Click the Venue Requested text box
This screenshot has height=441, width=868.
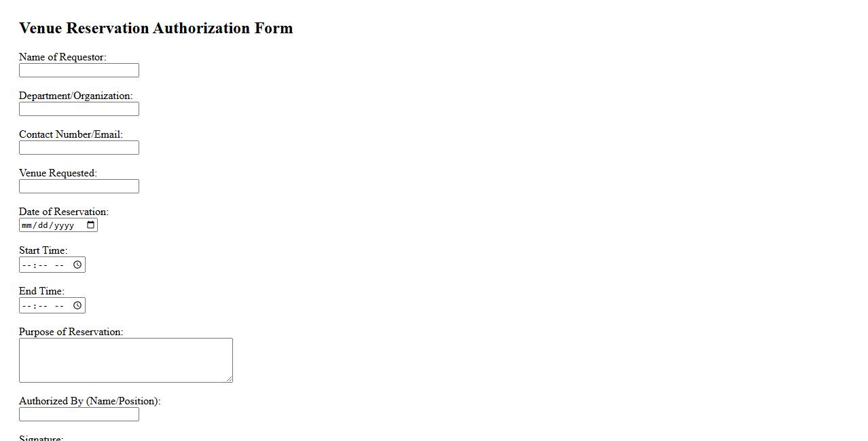point(79,187)
